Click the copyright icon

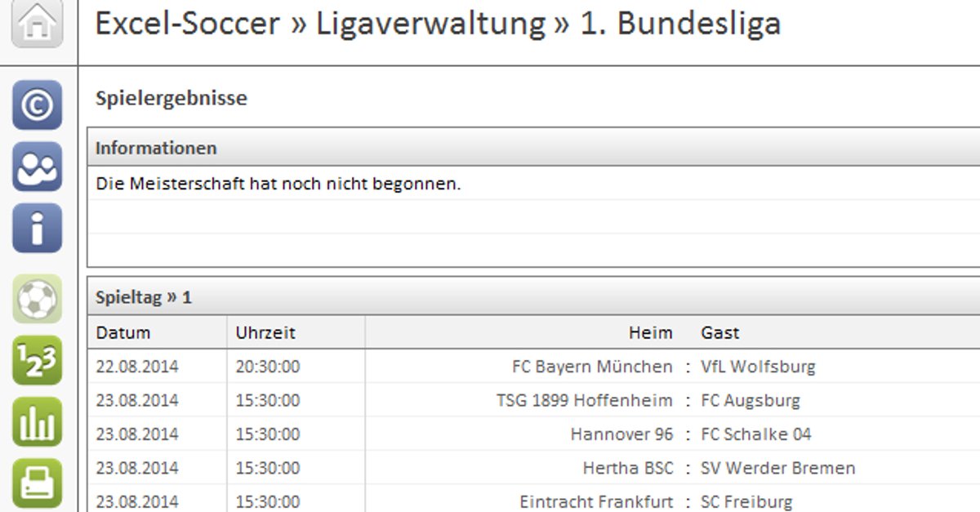pos(37,105)
